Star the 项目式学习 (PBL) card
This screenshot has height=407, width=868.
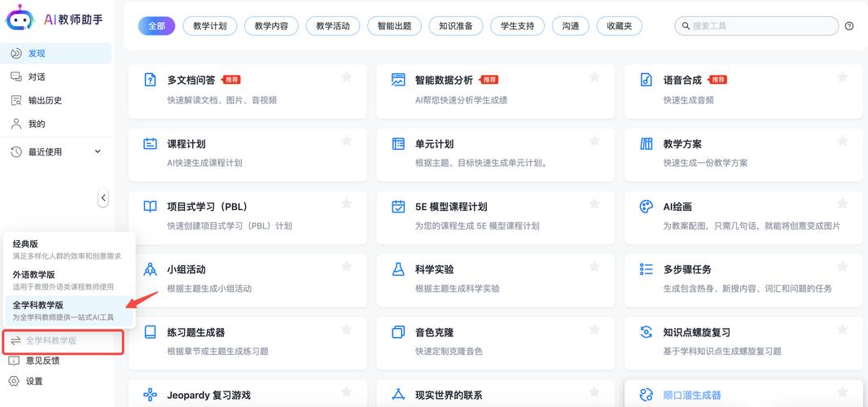coord(347,203)
